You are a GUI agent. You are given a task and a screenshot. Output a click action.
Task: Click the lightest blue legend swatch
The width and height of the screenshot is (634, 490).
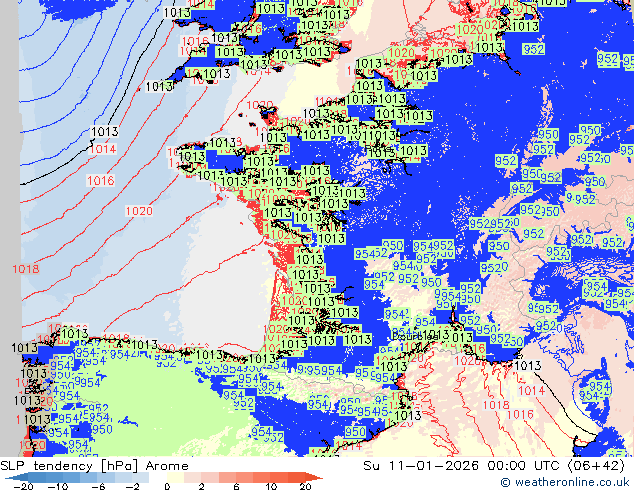(x=140, y=477)
